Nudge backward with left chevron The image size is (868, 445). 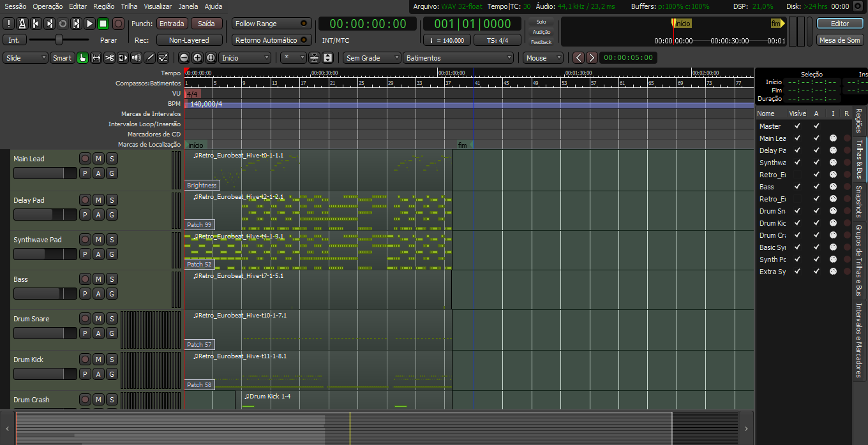(x=578, y=58)
